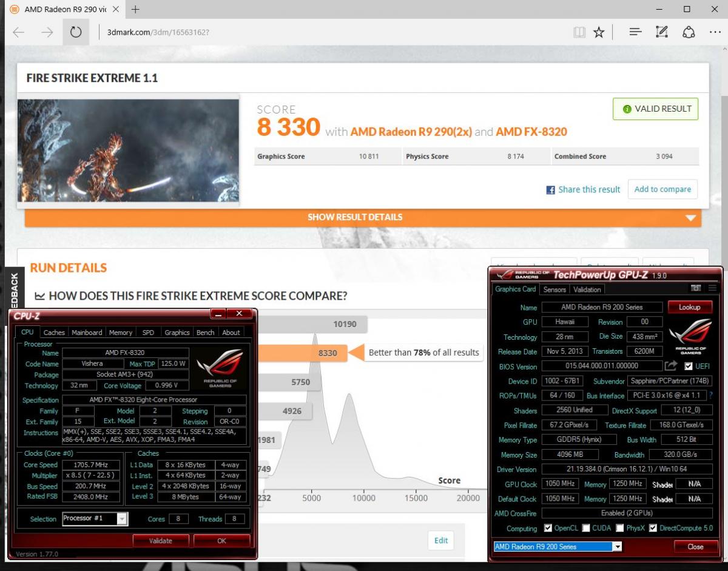Switch to the Caches tab in CPU-Z

click(54, 333)
